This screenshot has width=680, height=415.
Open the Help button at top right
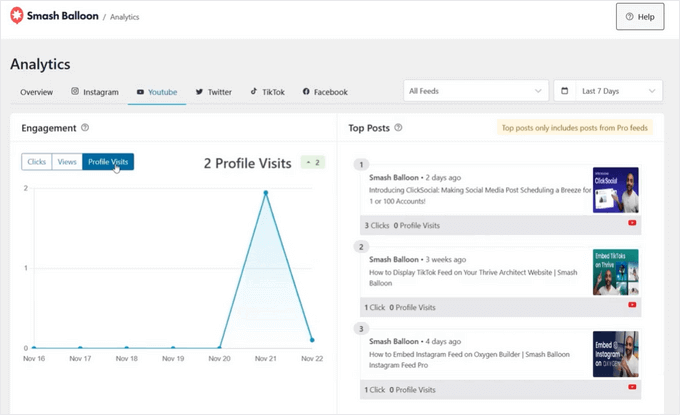(639, 17)
